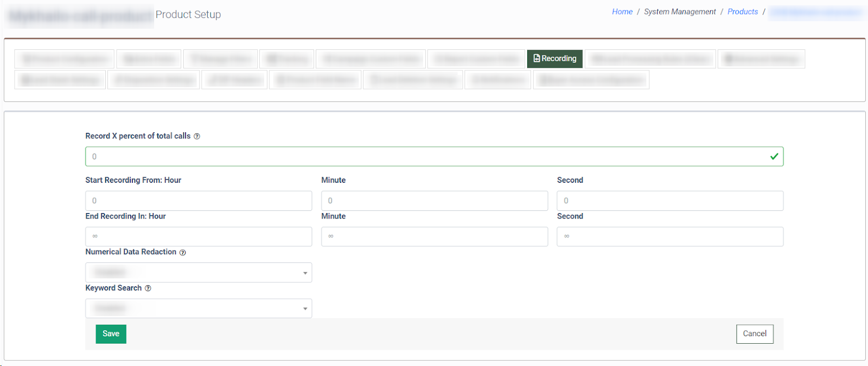Open the Products breadcrumb link
868x366 pixels.
742,12
